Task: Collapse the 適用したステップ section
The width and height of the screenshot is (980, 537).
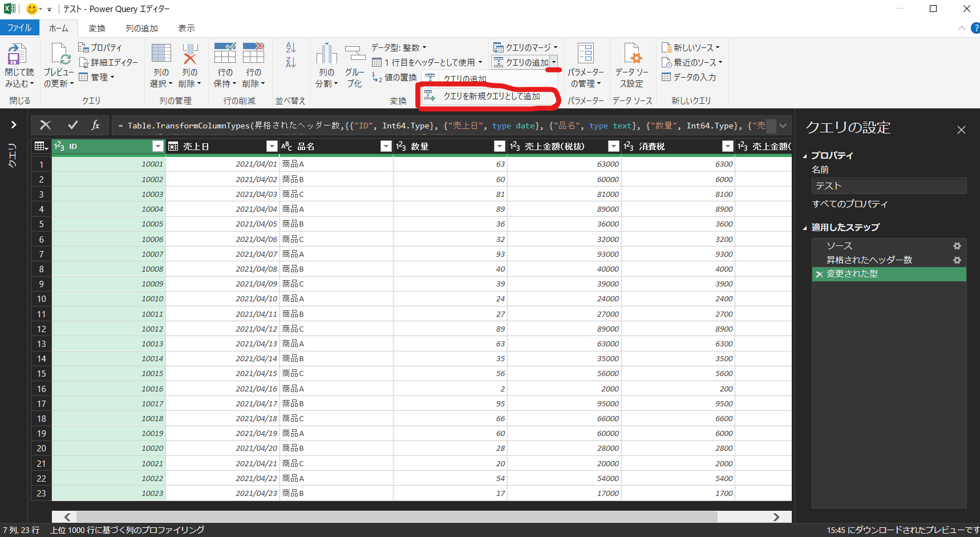Action: click(805, 228)
